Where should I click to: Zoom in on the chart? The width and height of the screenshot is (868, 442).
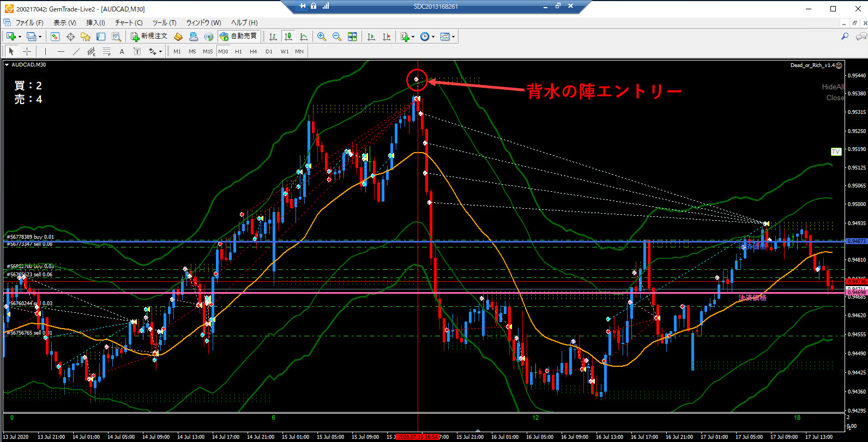tap(322, 37)
